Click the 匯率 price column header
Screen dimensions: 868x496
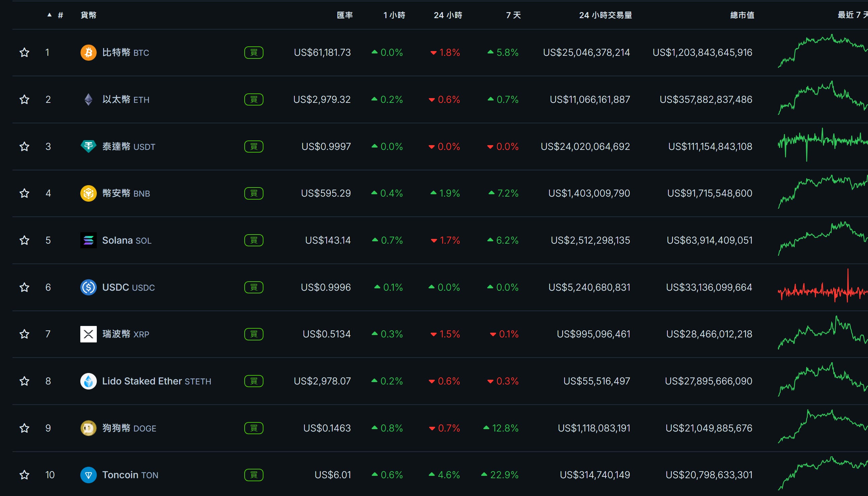pyautogui.click(x=344, y=15)
